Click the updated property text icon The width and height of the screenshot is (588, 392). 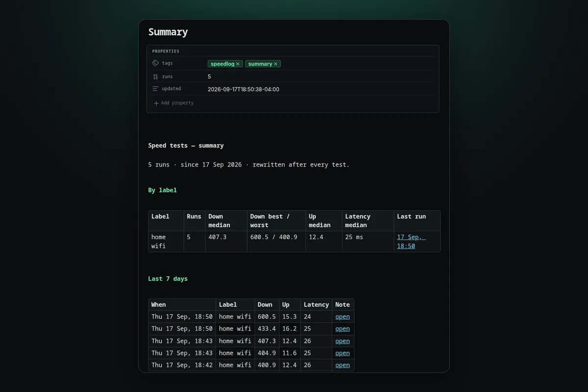(155, 89)
